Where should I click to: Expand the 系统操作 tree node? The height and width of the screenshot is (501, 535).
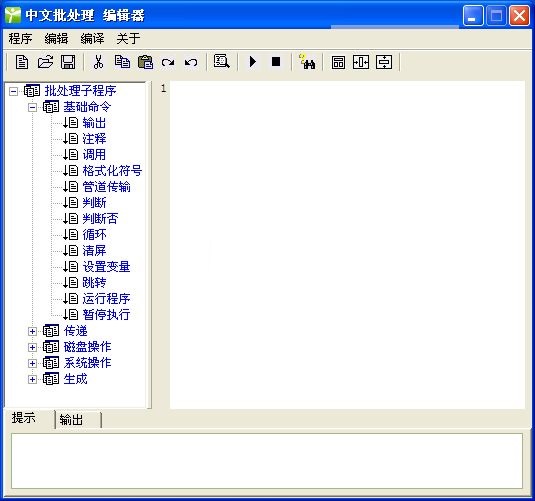pos(32,363)
